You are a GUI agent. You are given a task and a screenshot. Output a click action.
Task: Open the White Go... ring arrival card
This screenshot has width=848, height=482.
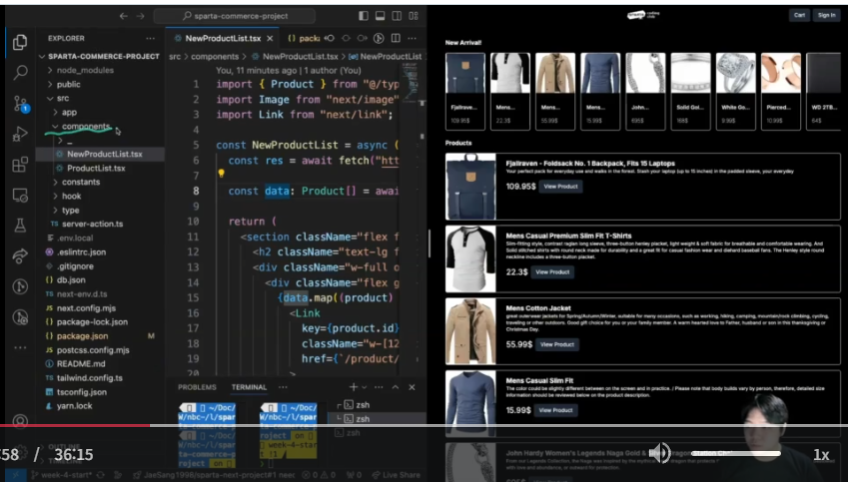(736, 91)
